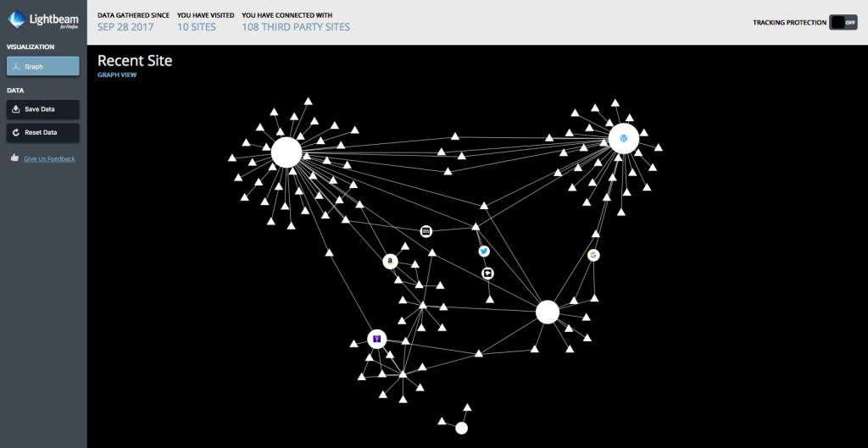Click the '10 SITES' visited count
The image size is (868, 448).
pyautogui.click(x=196, y=27)
